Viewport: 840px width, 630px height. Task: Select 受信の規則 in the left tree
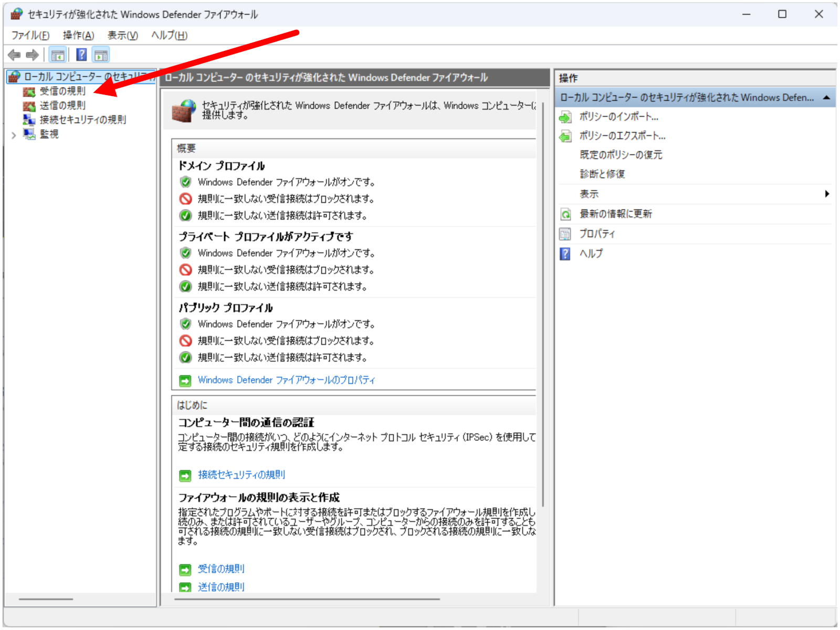coord(62,91)
